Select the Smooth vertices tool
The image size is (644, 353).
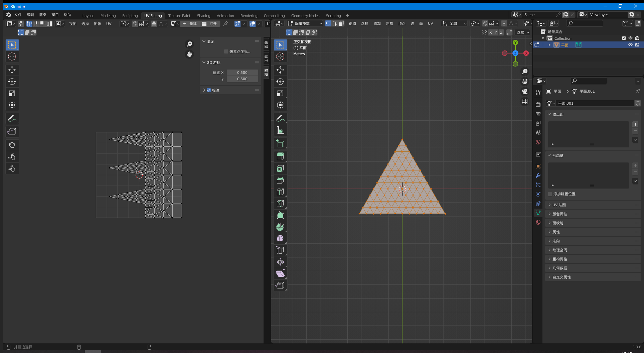[x=280, y=238]
